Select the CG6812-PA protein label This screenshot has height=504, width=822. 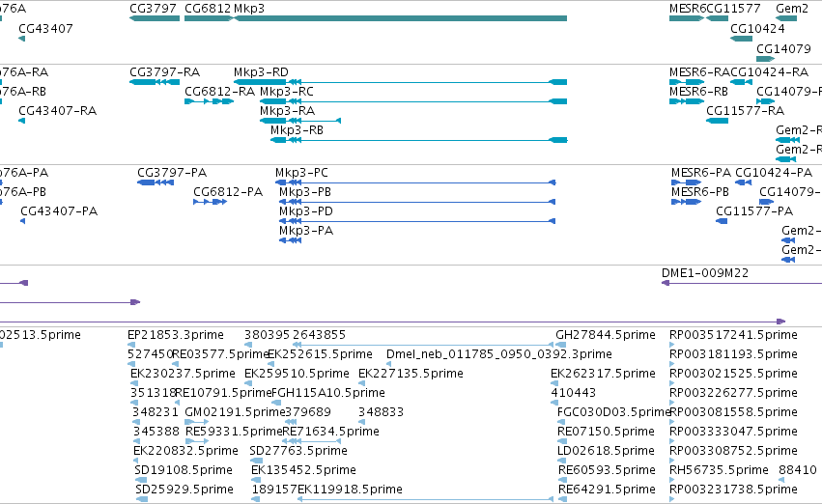[x=228, y=192]
